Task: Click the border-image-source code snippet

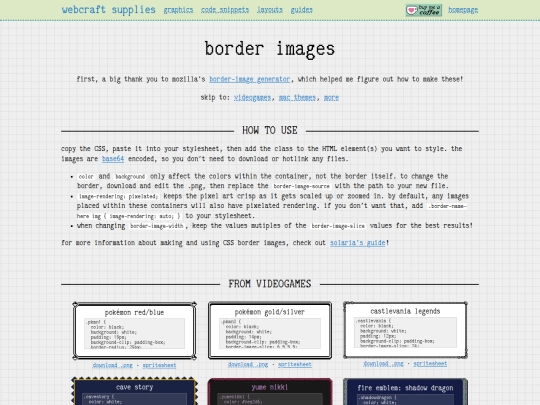Action: tap(302, 186)
